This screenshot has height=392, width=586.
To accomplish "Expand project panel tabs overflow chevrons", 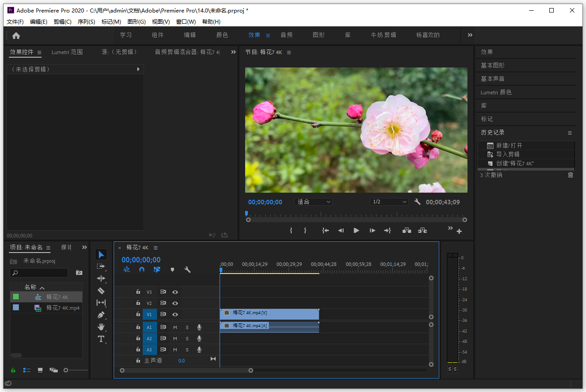I will click(85, 247).
